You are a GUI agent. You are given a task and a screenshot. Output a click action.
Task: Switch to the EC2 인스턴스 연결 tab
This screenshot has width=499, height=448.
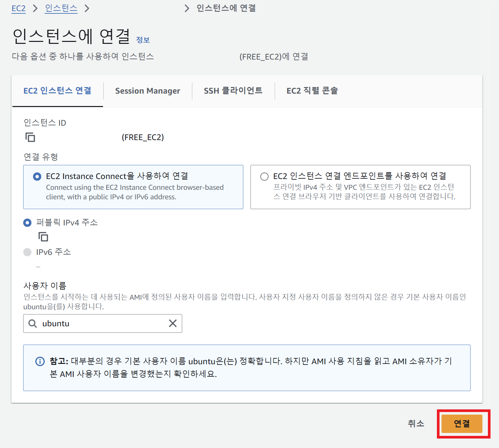pos(58,91)
